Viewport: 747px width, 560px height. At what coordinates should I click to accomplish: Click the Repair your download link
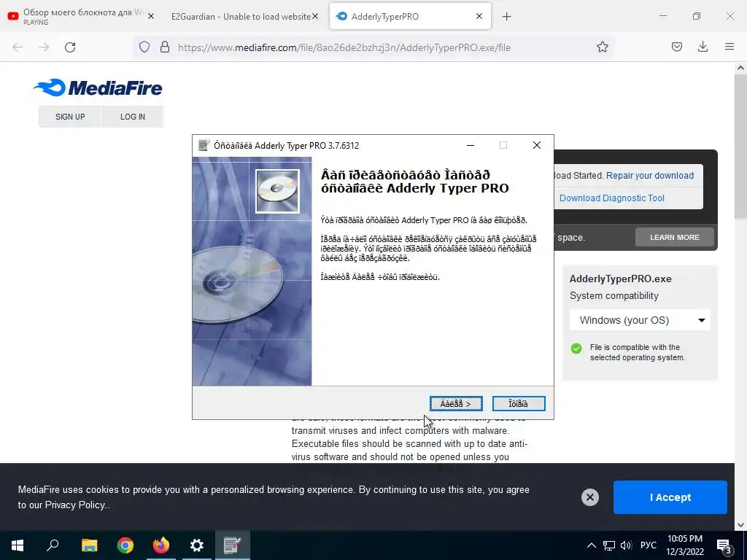(x=650, y=175)
